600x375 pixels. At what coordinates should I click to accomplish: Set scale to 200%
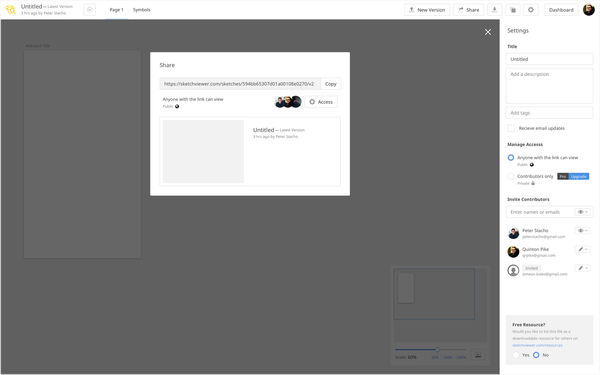(461, 357)
